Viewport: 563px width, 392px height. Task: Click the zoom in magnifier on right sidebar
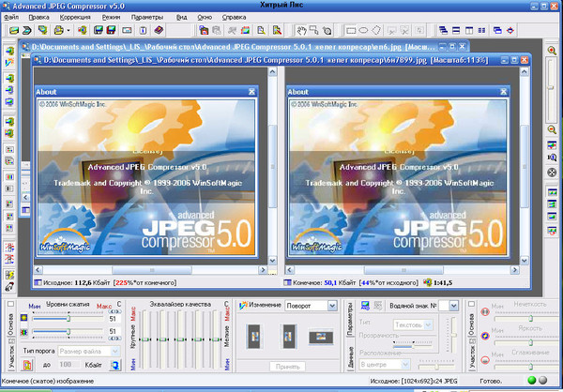pos(552,51)
